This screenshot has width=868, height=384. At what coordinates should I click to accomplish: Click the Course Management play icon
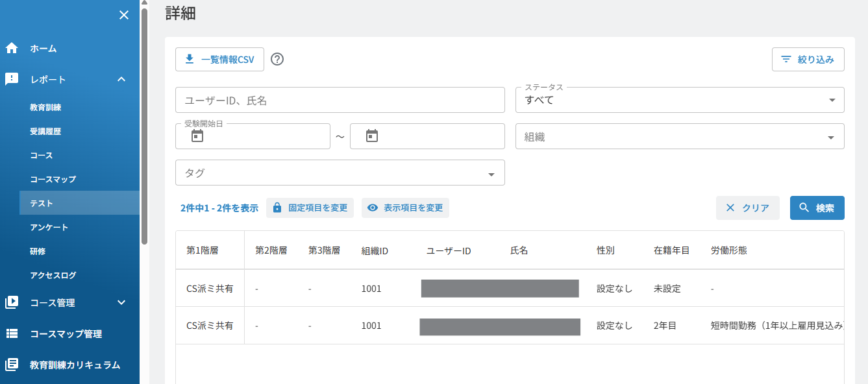pos(12,302)
